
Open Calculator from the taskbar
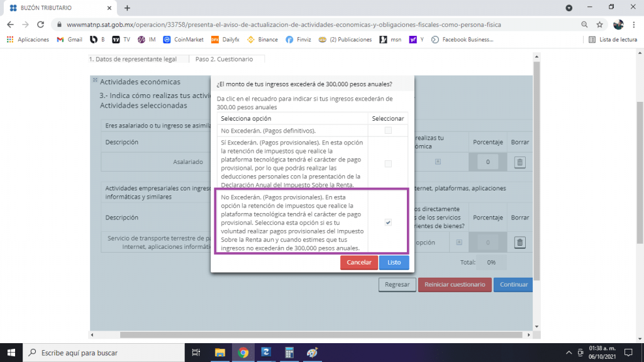pyautogui.click(x=289, y=353)
